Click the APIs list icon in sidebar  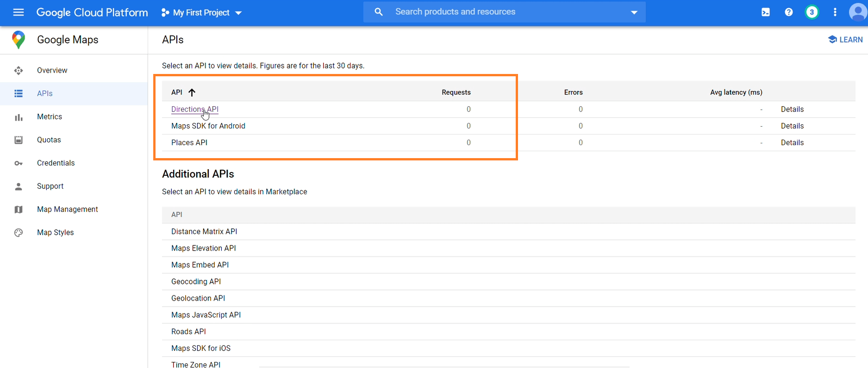(x=19, y=93)
